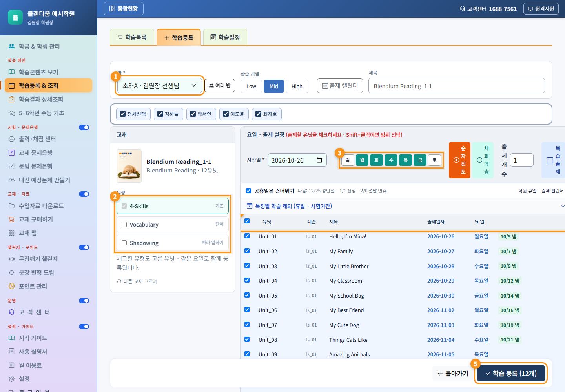Viewport: 565px width, 392px height.
Task: Click the 문장깨기 챌린지 puzzle icon
Action: click(x=12, y=259)
